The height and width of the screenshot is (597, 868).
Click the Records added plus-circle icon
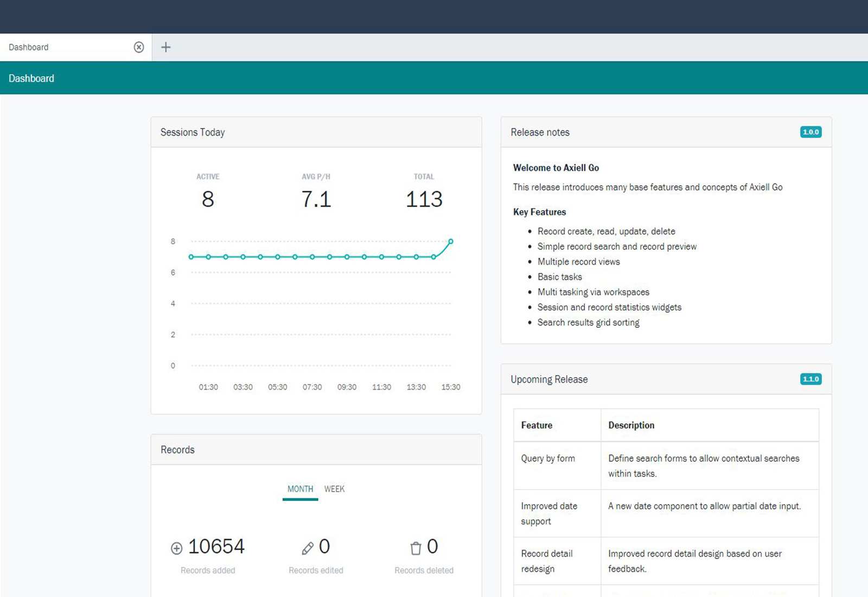tap(176, 548)
